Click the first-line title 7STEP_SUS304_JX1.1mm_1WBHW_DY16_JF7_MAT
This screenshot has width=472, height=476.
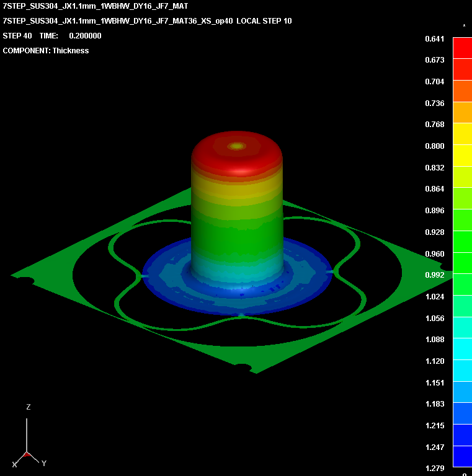point(96,6)
